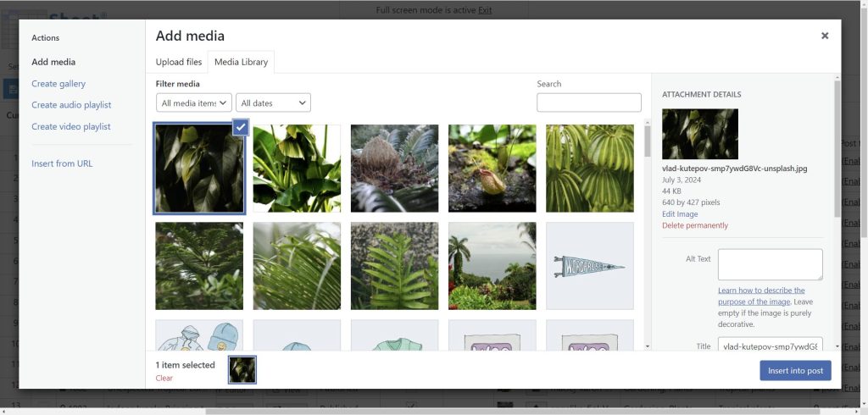This screenshot has height=415, width=868.
Task: Select the cycad cone plant thumbnail
Action: pyautogui.click(x=394, y=169)
